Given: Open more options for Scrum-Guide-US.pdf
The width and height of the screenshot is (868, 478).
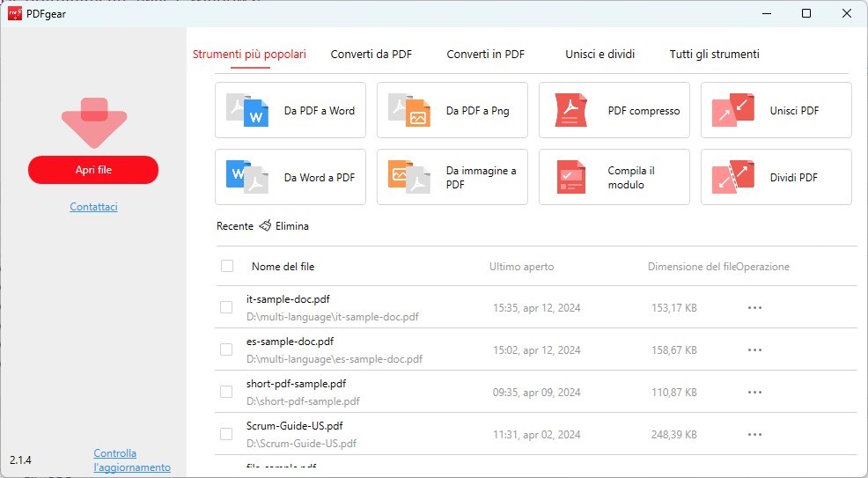Looking at the screenshot, I should click(x=754, y=434).
